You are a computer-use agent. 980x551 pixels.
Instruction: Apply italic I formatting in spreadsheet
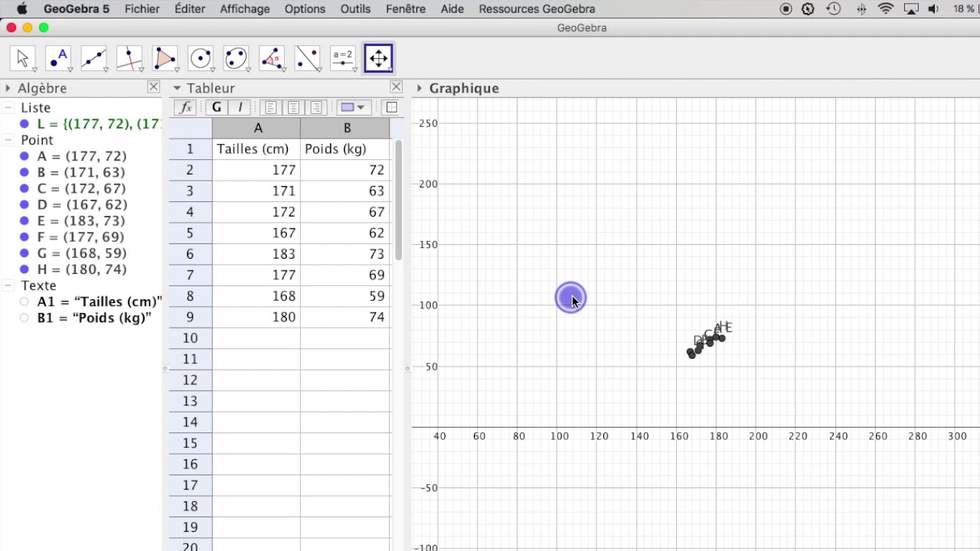pyautogui.click(x=240, y=108)
